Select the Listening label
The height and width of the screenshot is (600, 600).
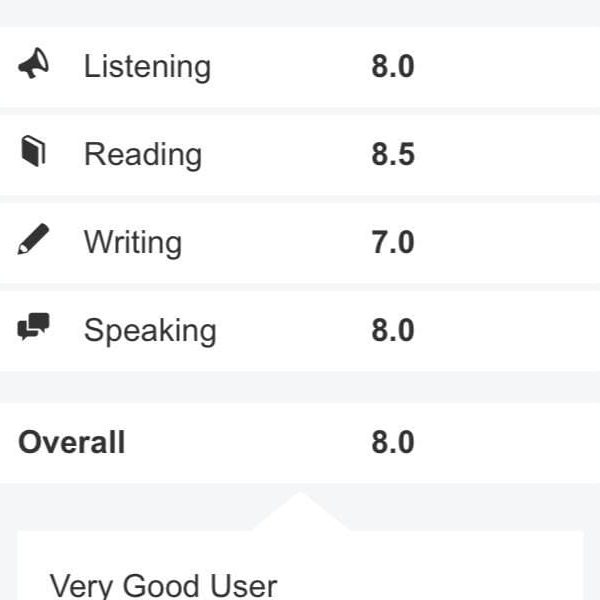tap(147, 67)
